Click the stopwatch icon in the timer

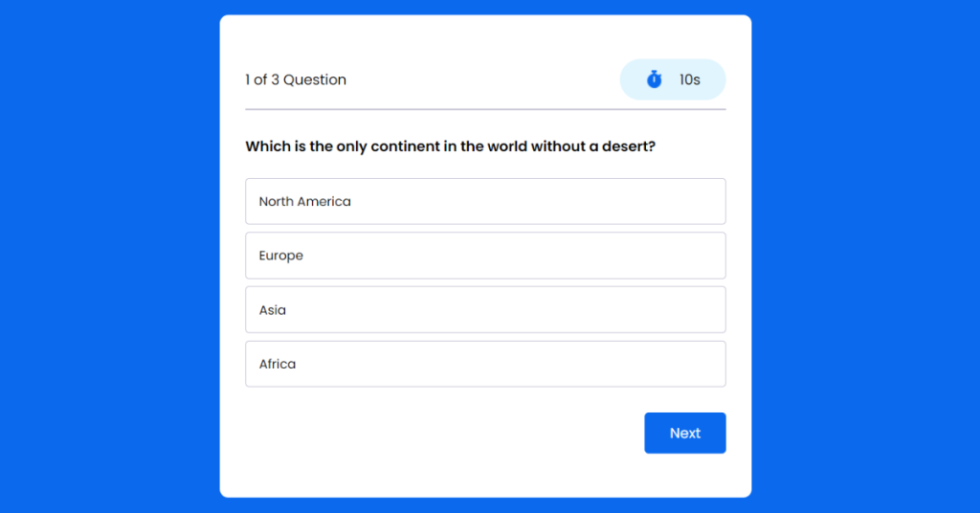[654, 79]
